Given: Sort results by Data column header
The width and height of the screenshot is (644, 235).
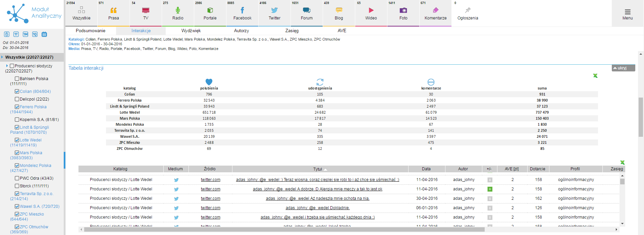Looking at the screenshot, I should point(426,169).
